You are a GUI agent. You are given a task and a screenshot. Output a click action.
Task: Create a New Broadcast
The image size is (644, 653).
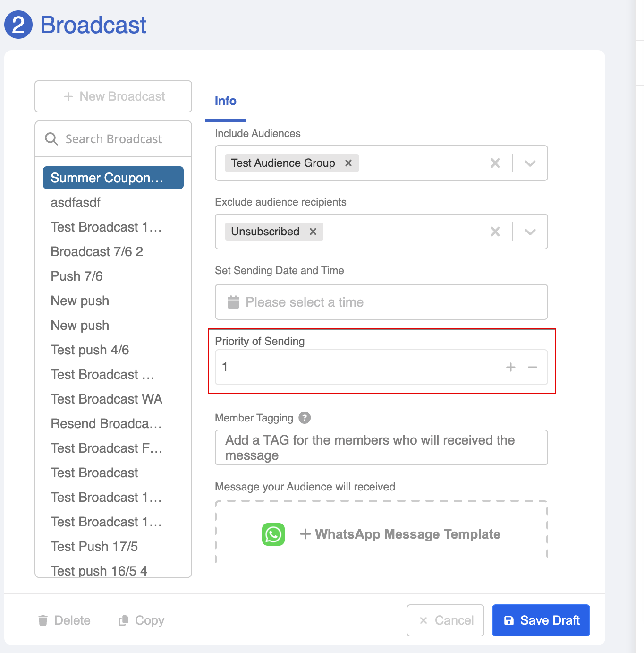tap(113, 96)
